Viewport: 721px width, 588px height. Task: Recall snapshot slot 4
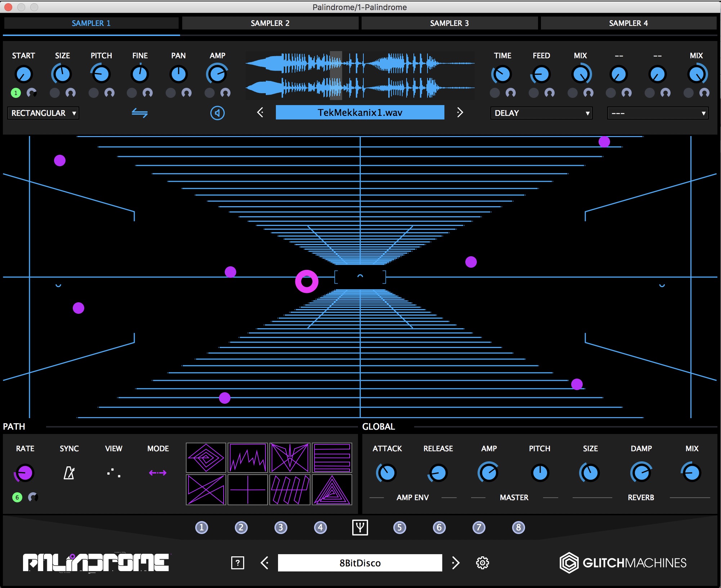click(x=321, y=528)
